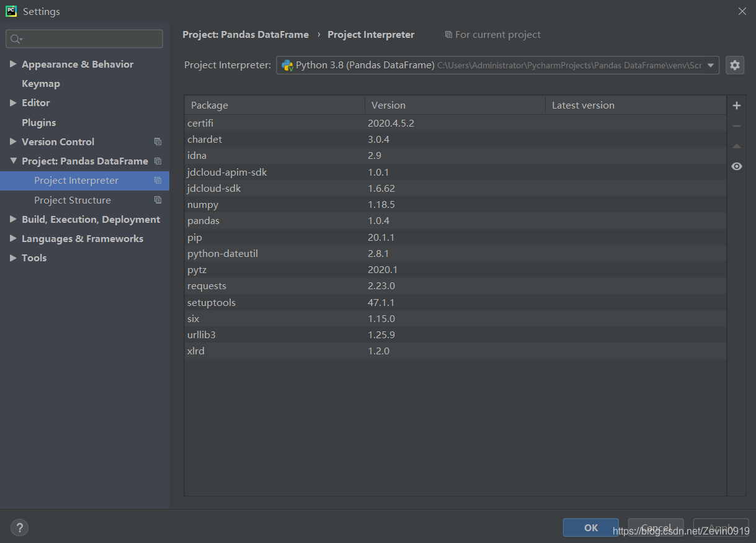Click the install package plus icon

click(737, 105)
